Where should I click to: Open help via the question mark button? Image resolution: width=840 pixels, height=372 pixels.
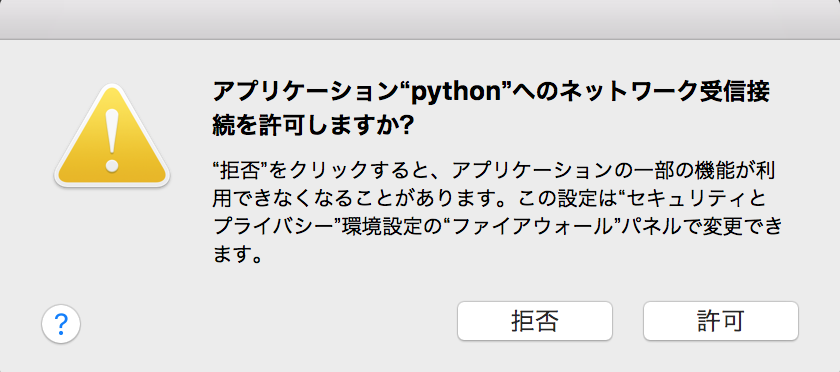pos(61,323)
